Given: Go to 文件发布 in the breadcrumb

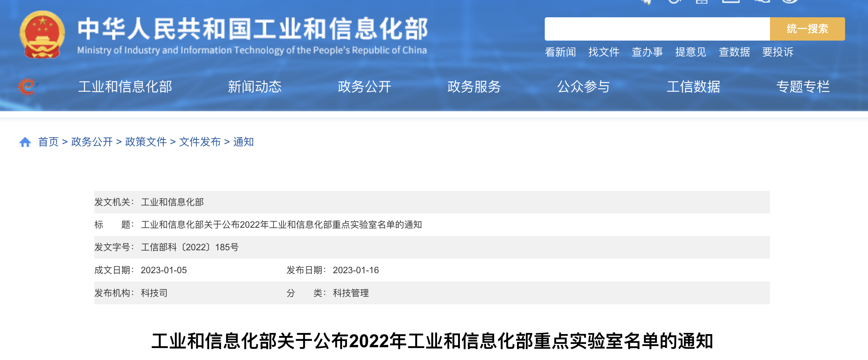Looking at the screenshot, I should tap(200, 142).
